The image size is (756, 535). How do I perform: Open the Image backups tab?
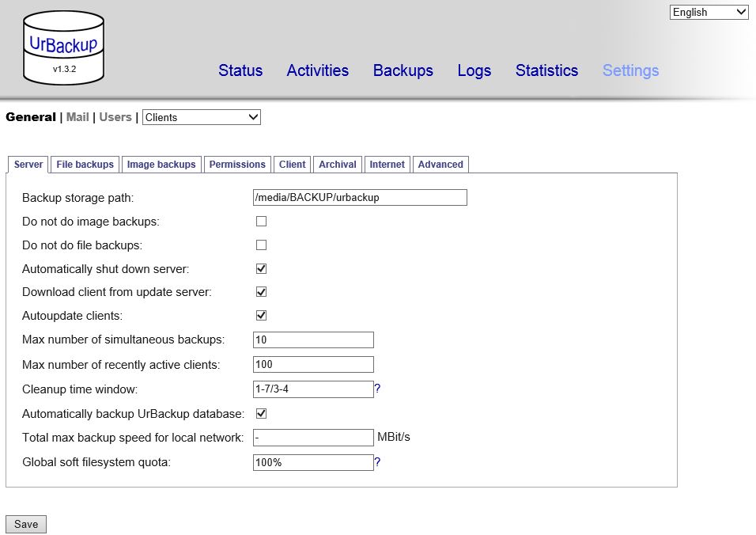tap(161, 165)
